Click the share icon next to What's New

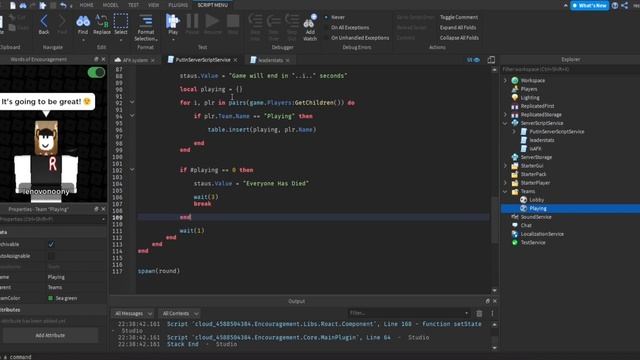pos(625,5)
